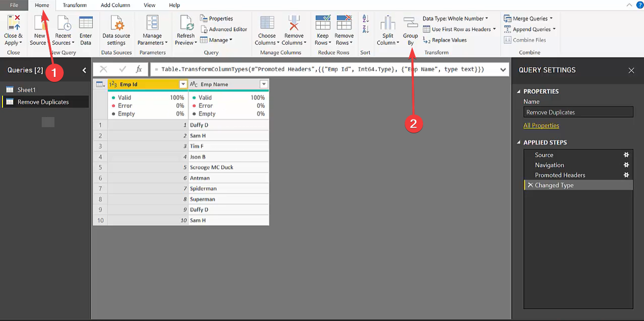The width and height of the screenshot is (644, 321).
Task: Open the table menu icon at grid corner
Action: pos(100,84)
